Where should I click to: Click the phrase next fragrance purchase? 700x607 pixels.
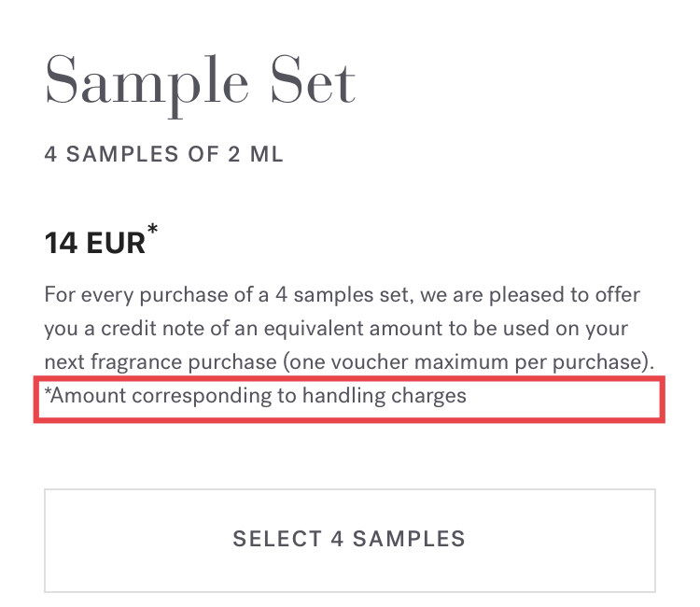[161, 362]
